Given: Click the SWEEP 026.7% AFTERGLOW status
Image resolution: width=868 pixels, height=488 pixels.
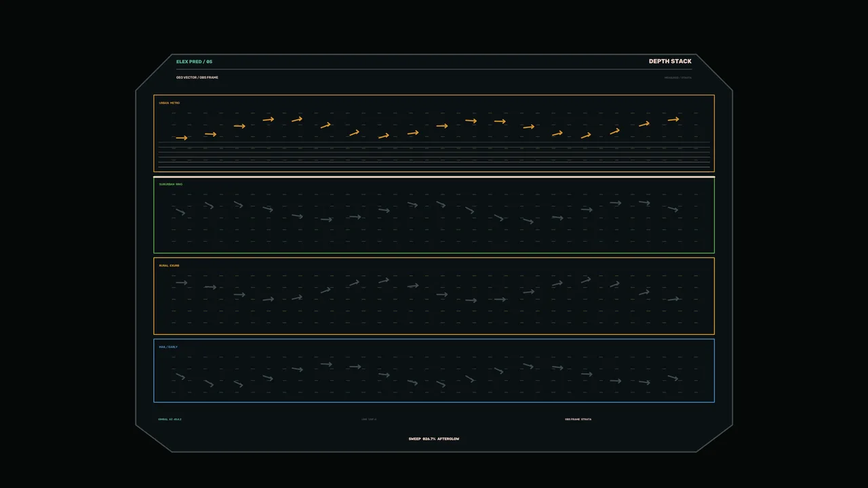Looking at the screenshot, I should tap(434, 439).
